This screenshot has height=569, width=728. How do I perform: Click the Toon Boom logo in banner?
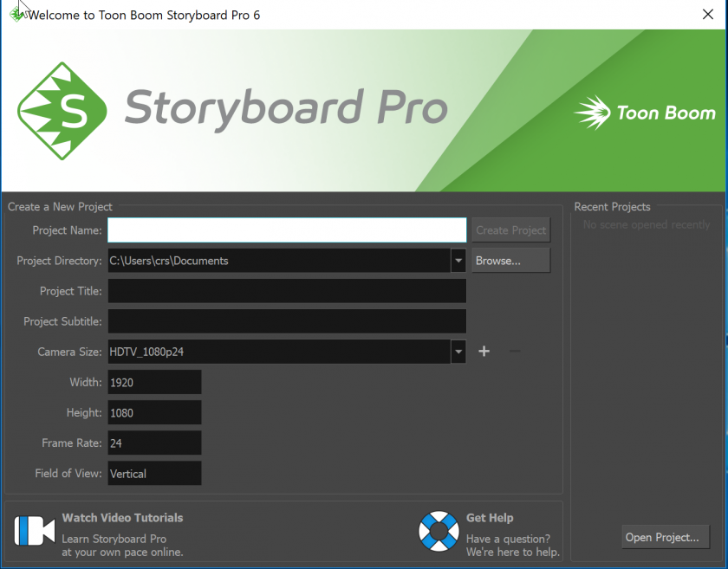645,113
